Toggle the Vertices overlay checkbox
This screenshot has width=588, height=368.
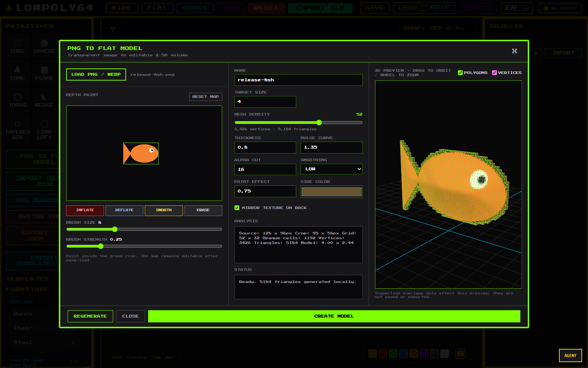494,72
